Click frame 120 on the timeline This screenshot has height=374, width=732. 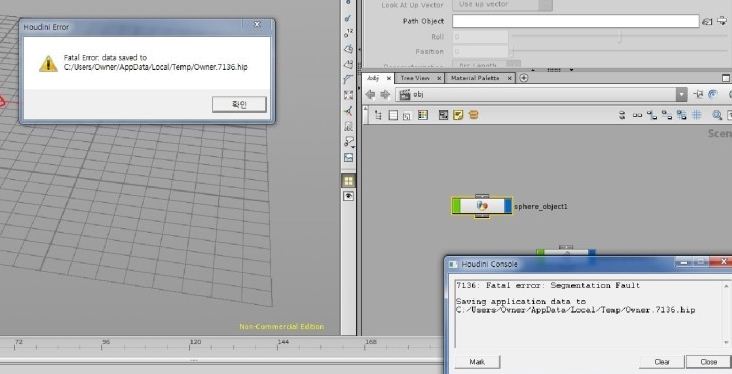coord(195,345)
